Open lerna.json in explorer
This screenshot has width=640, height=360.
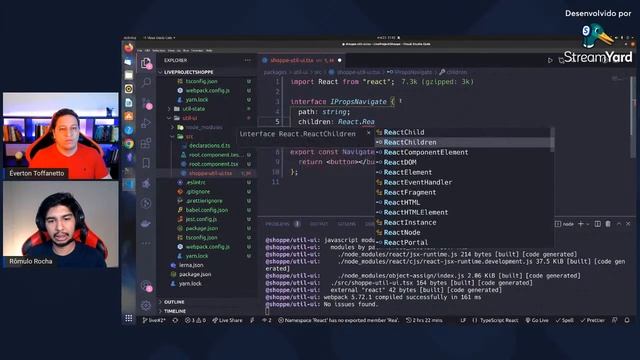tap(191, 265)
